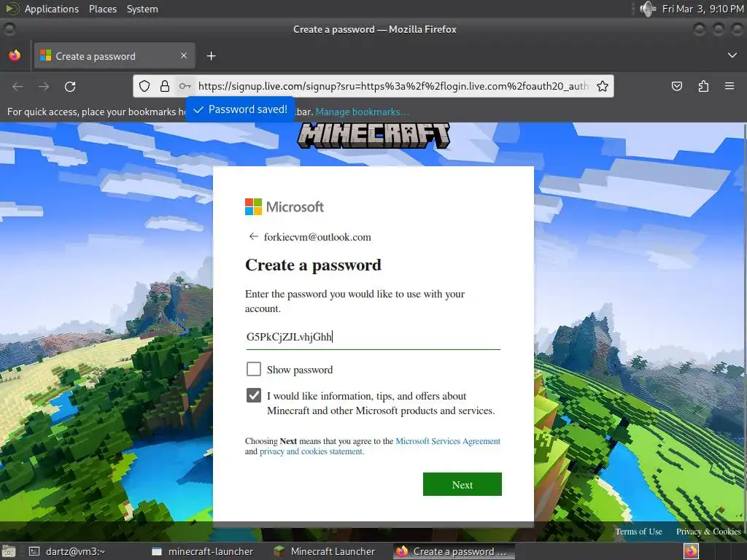The image size is (747, 560).
Task: Go forward one page
Action: [44, 87]
